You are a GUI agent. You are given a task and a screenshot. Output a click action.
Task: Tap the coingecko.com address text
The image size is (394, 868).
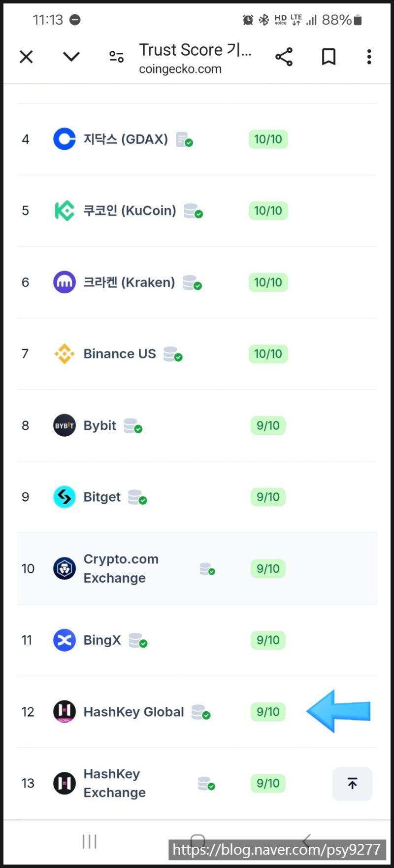180,69
